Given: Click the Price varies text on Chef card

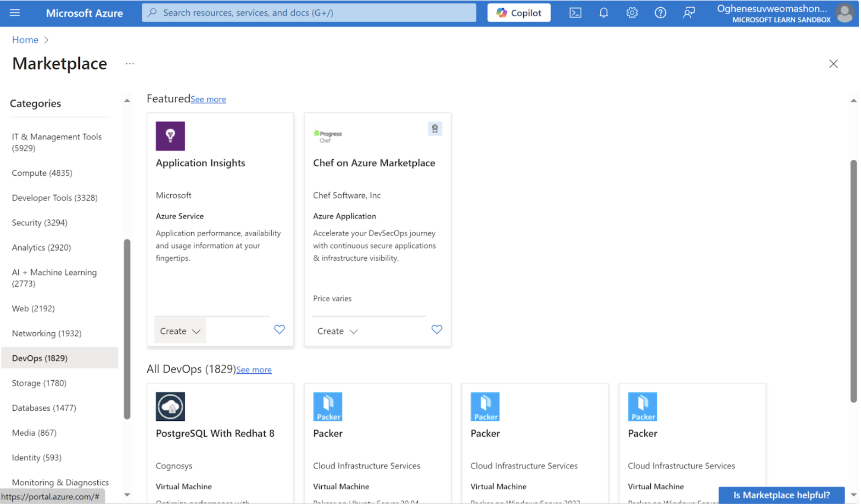Looking at the screenshot, I should (333, 299).
